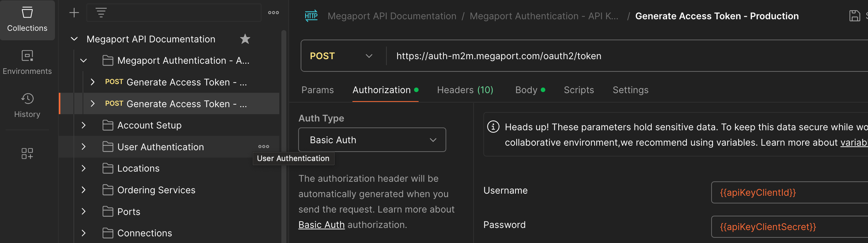Select the Ordering Services folder label
The image size is (868, 243).
coord(156,190)
